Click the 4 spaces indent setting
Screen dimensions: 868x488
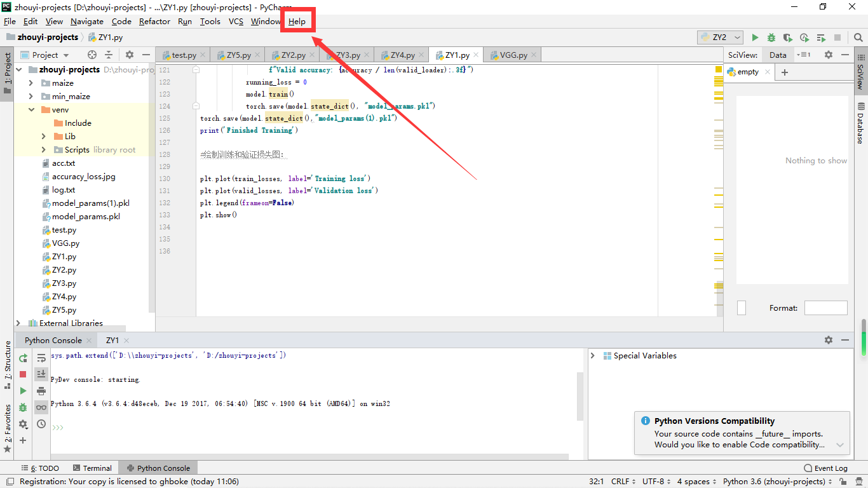tap(696, 482)
